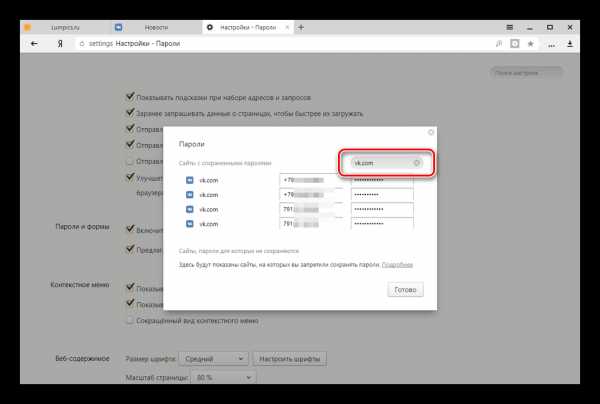Click the settings search box at top right
The width and height of the screenshot is (600, 404).
526,73
